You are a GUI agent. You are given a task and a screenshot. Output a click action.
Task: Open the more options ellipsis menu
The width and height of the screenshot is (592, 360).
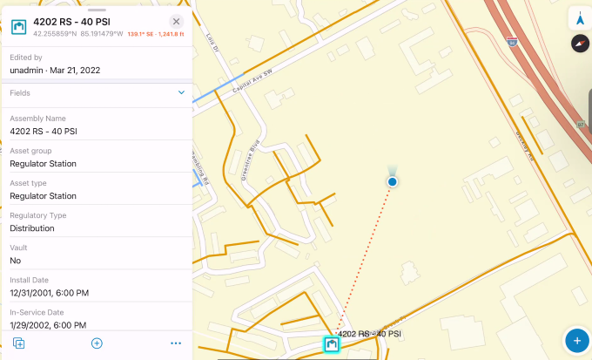point(176,343)
